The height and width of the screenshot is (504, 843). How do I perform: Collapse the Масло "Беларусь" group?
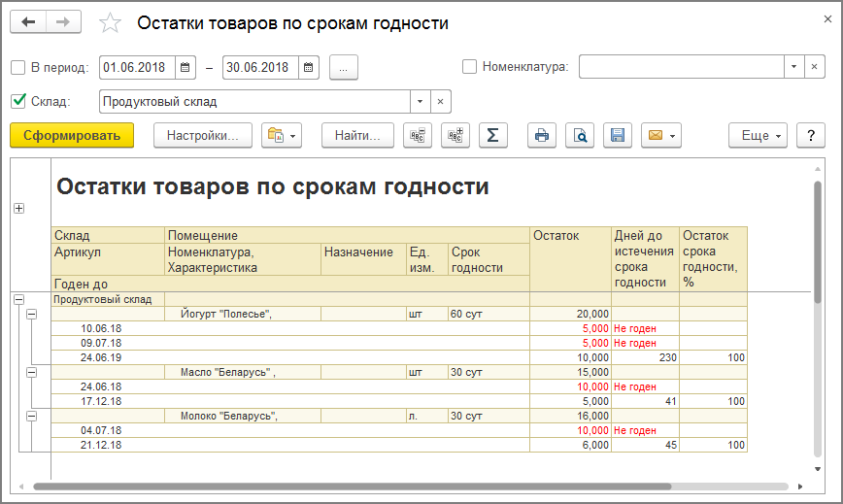[32, 372]
